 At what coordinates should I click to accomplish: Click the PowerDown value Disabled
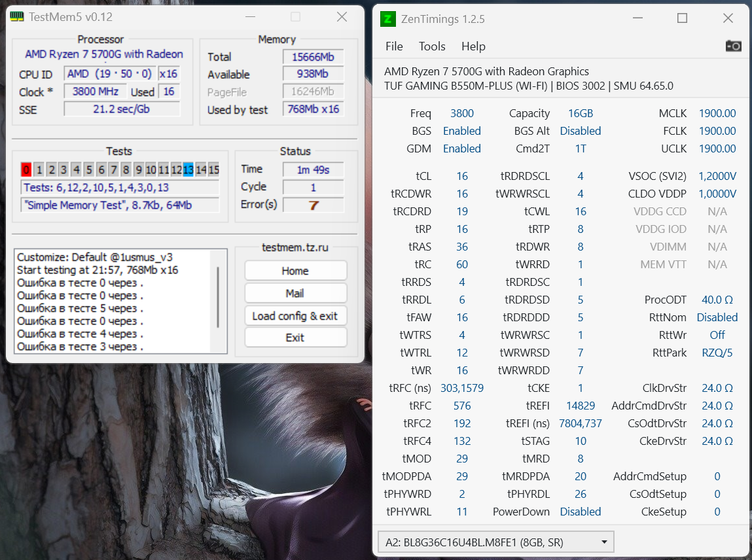581,512
